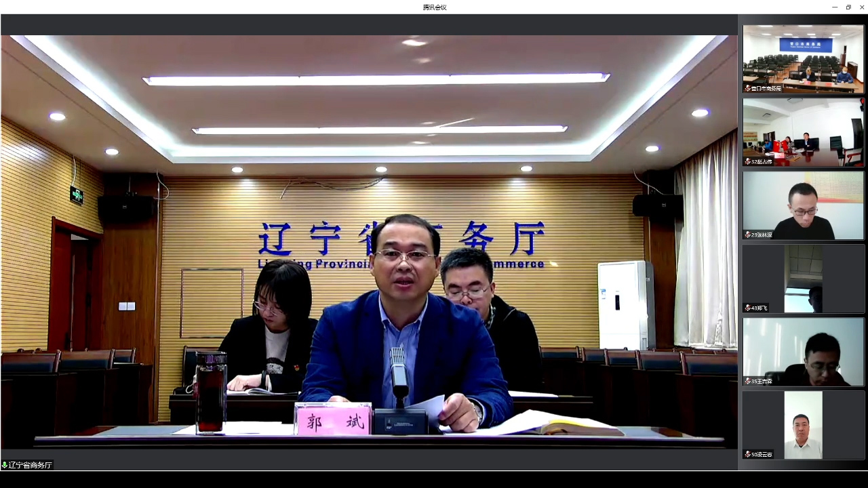Viewport: 868px width, 488px height.
Task: Select video thumbnail of participant numbered 50
Action: (803, 423)
